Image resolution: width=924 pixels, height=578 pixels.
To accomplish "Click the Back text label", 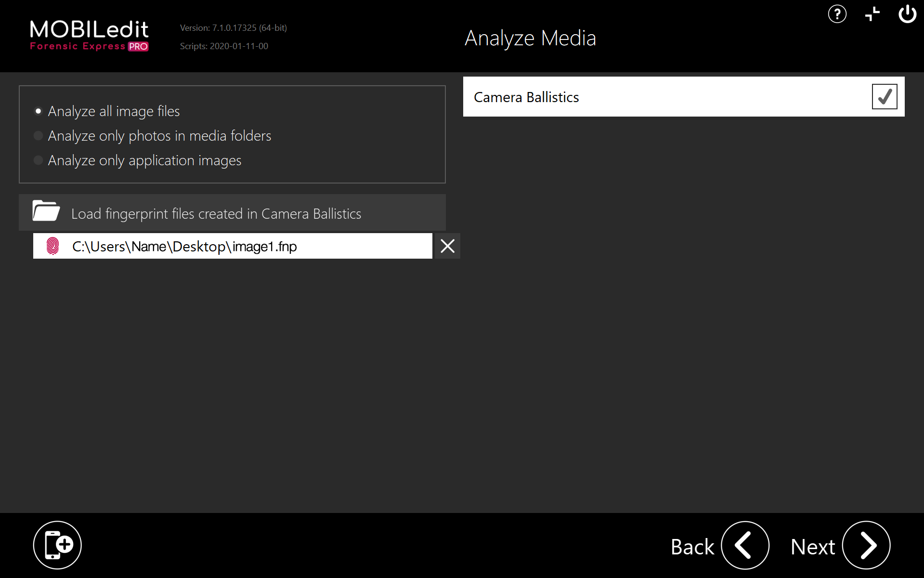I will pos(692,547).
